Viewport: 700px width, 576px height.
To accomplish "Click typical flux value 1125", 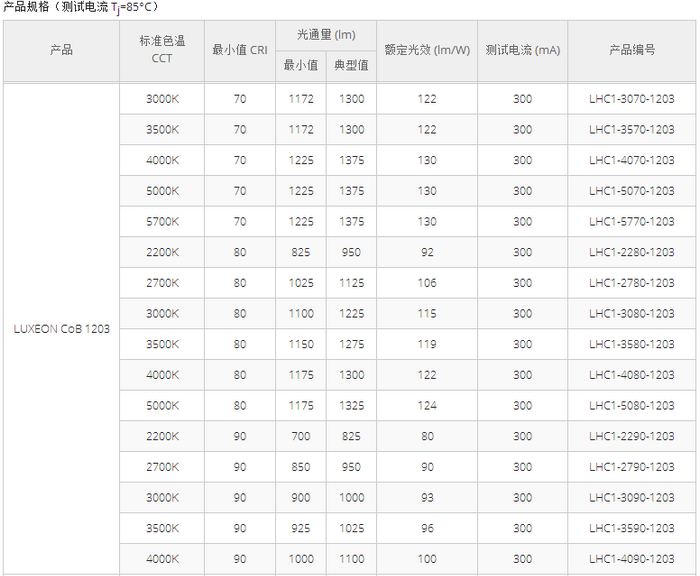I will (x=351, y=283).
